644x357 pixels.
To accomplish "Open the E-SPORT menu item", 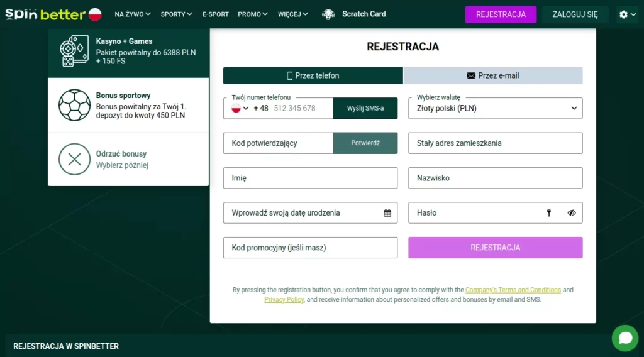I will 216,14.
